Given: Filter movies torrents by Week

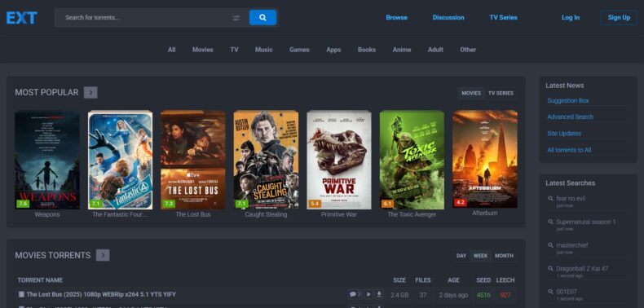Looking at the screenshot, I should 480,256.
